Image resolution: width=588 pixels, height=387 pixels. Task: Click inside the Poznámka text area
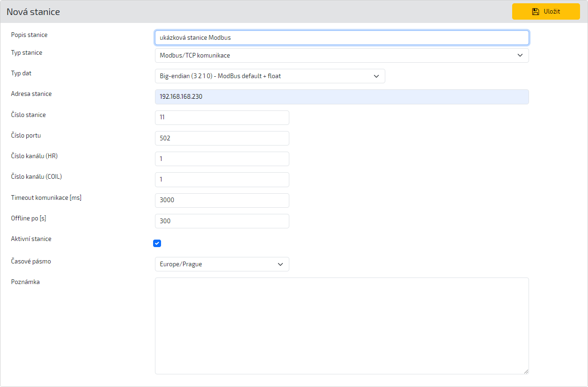click(x=341, y=326)
